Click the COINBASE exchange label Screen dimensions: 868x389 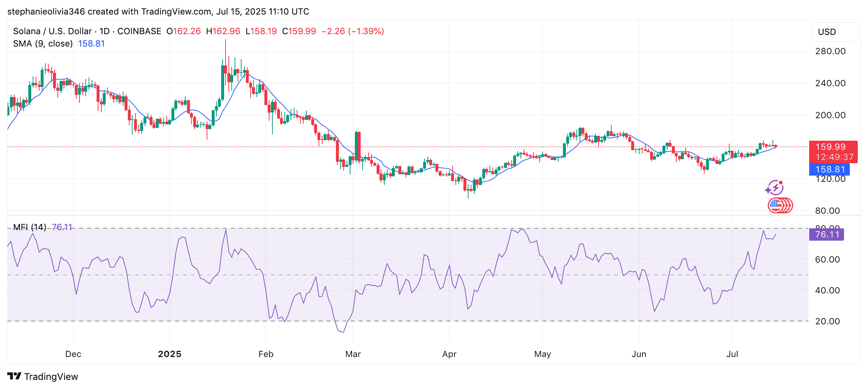tap(139, 31)
